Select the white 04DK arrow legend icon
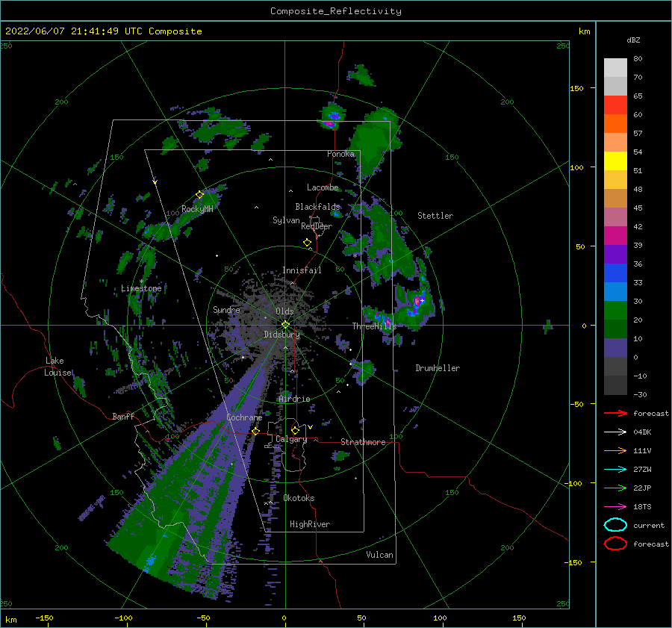672x628 pixels. click(x=615, y=432)
